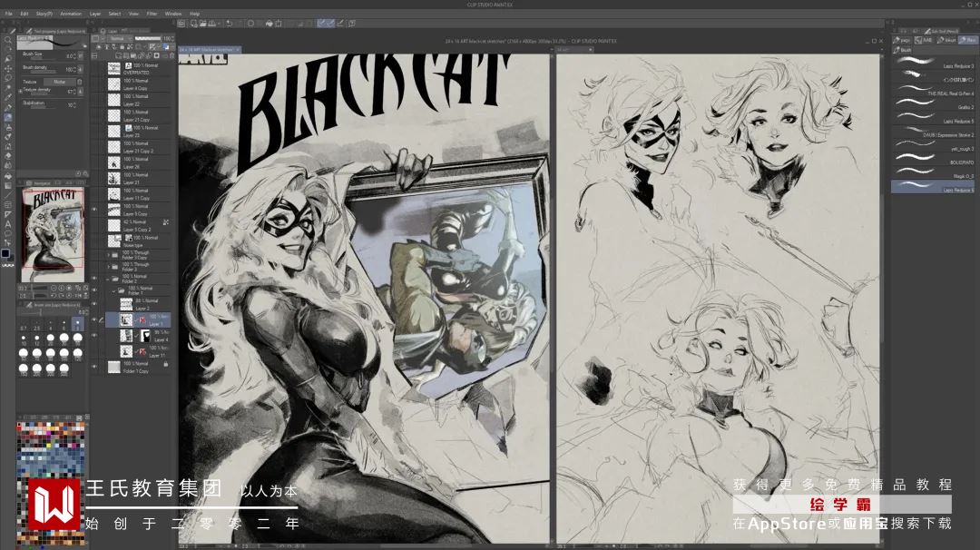
Task: Hide Layer 5 Copy via eye icon
Action: pyautogui.click(x=94, y=210)
